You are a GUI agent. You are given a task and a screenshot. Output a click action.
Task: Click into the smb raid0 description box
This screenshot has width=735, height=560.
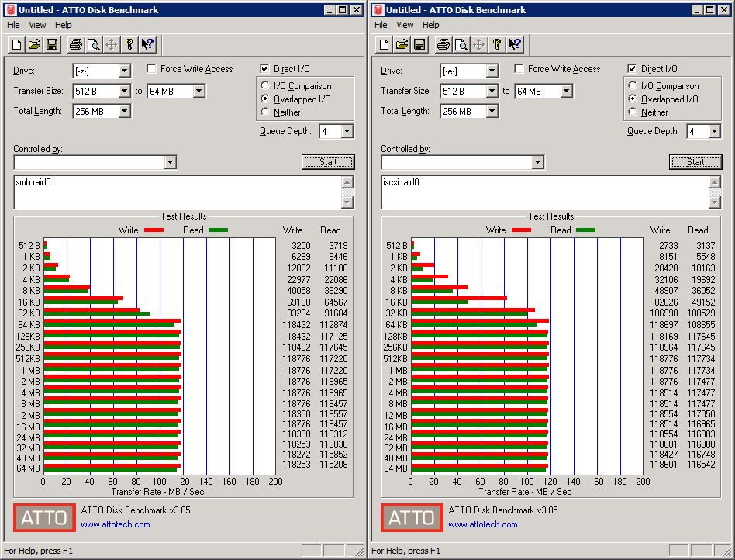pyautogui.click(x=178, y=192)
